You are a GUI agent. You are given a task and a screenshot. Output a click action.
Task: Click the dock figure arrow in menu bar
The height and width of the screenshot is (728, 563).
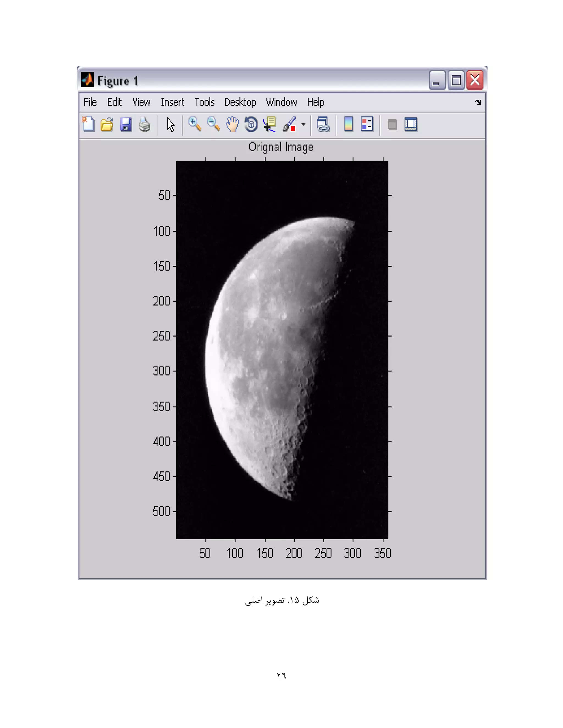(478, 102)
